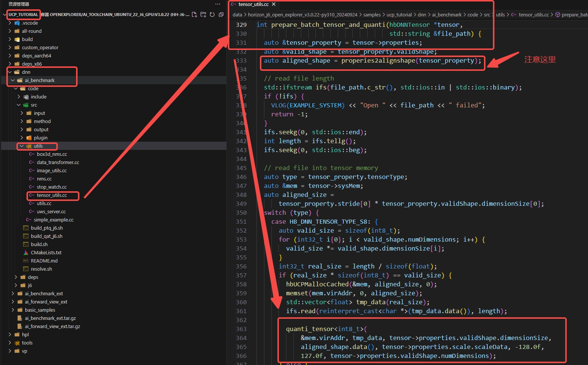Click the New File icon in explorer
The image size is (588, 365).
click(194, 15)
